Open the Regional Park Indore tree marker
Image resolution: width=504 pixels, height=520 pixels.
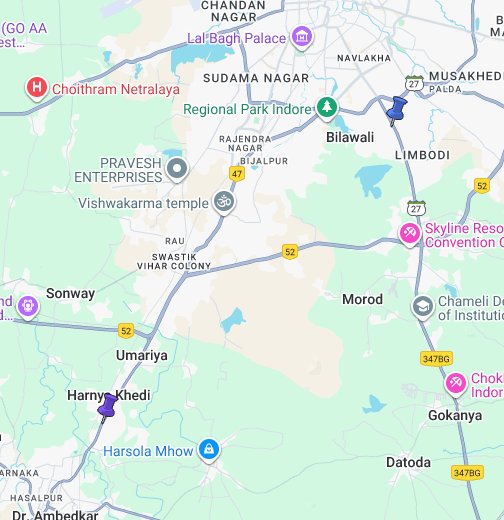pos(327,108)
